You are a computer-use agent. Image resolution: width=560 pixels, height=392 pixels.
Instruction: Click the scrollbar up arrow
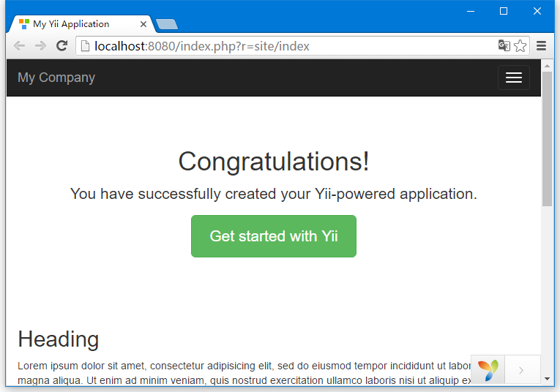pos(547,66)
